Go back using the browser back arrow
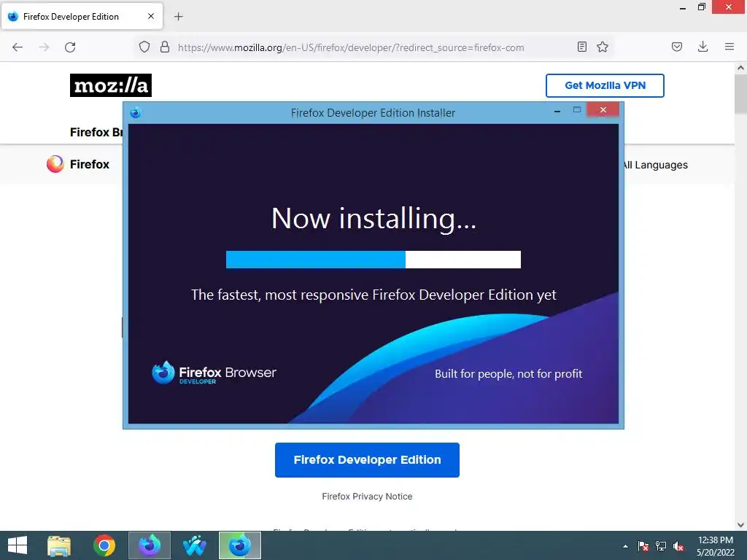The width and height of the screenshot is (747, 560). click(x=18, y=47)
